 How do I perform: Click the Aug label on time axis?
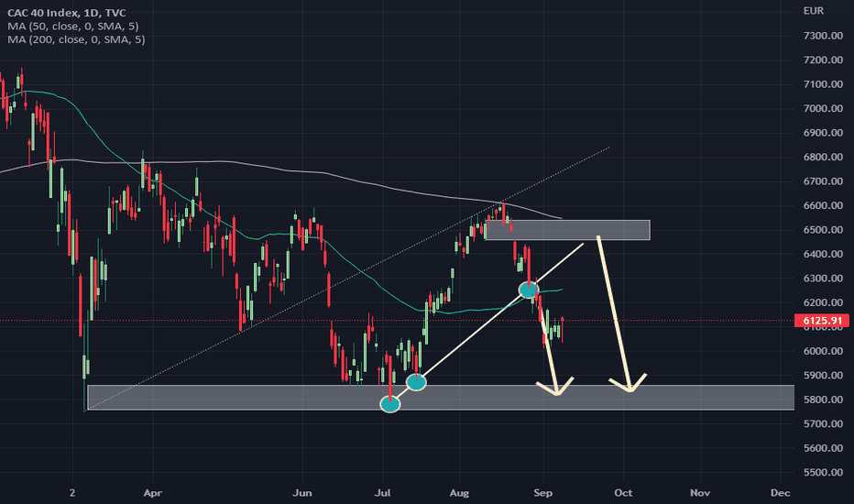[x=459, y=493]
